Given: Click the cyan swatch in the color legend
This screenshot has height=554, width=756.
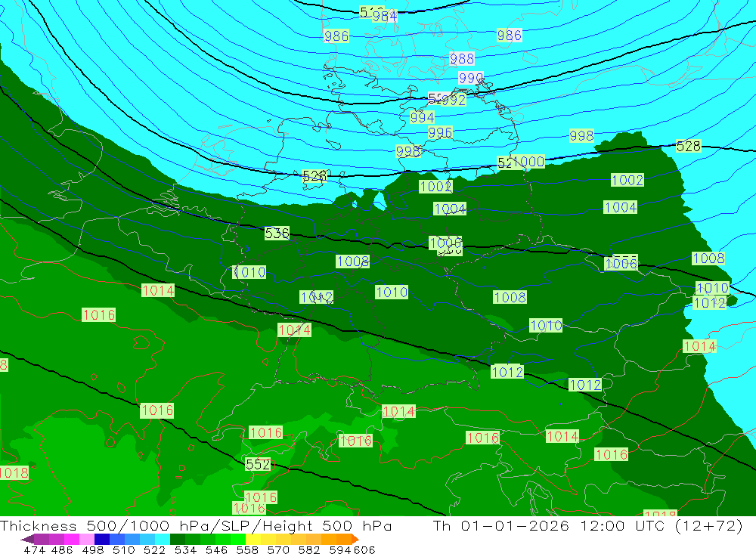Looking at the screenshot, I should tap(163, 539).
